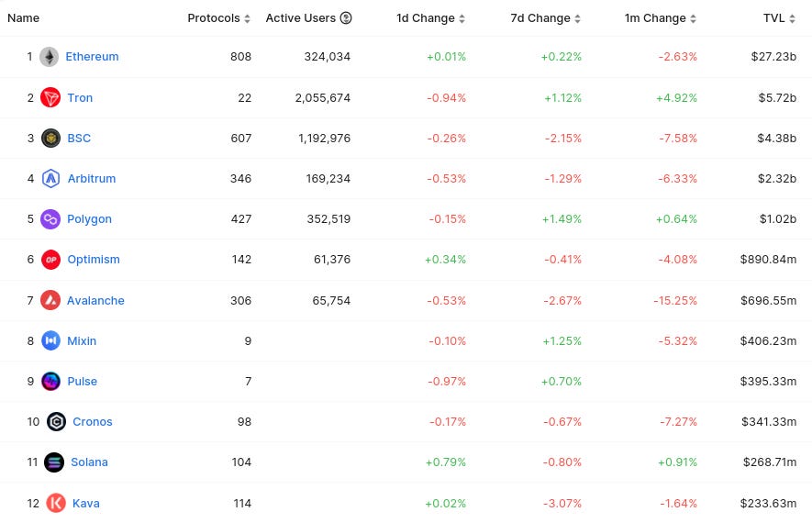Select Mixin 7d change +1.25%
Image resolution: width=812 pixels, height=523 pixels.
(562, 341)
